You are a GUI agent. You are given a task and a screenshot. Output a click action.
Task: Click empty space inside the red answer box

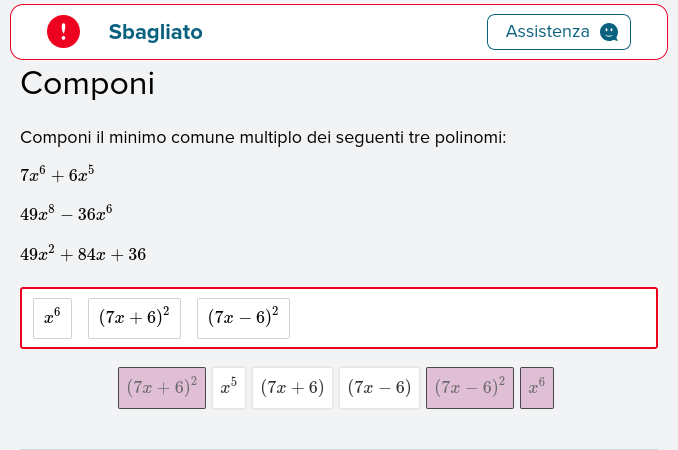[471, 319]
